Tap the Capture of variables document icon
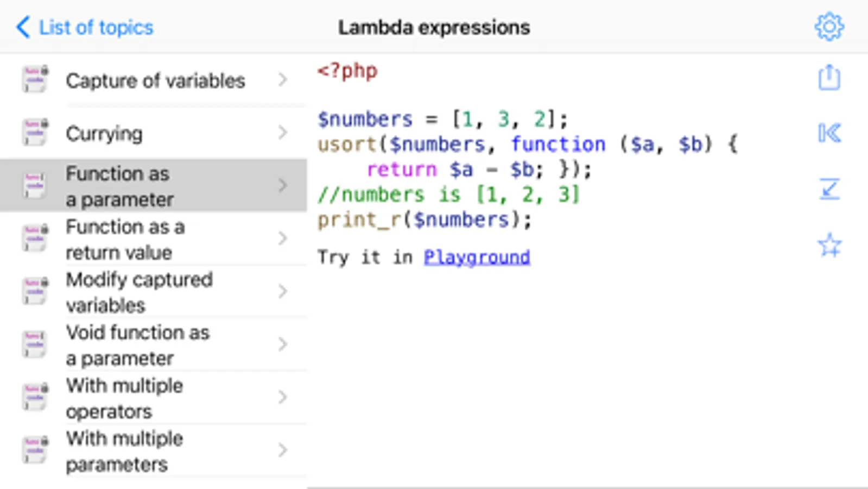Screen dimensions: 868x489 [35, 79]
